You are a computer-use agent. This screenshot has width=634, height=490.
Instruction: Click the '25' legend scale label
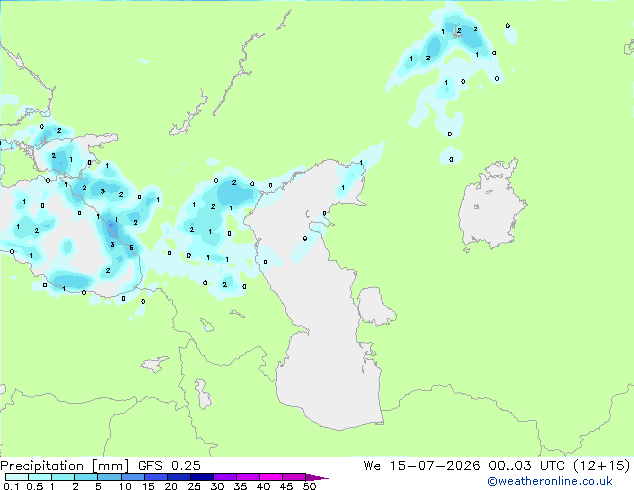[x=194, y=486]
